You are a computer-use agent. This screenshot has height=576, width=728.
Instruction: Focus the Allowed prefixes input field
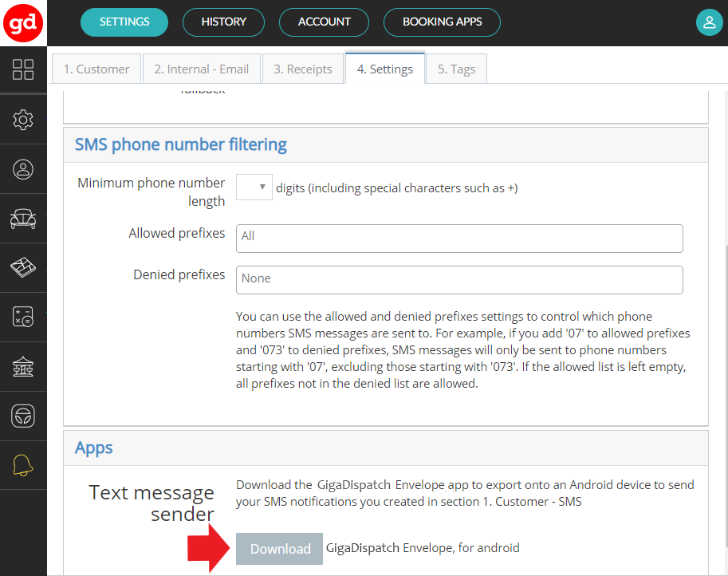click(x=459, y=239)
